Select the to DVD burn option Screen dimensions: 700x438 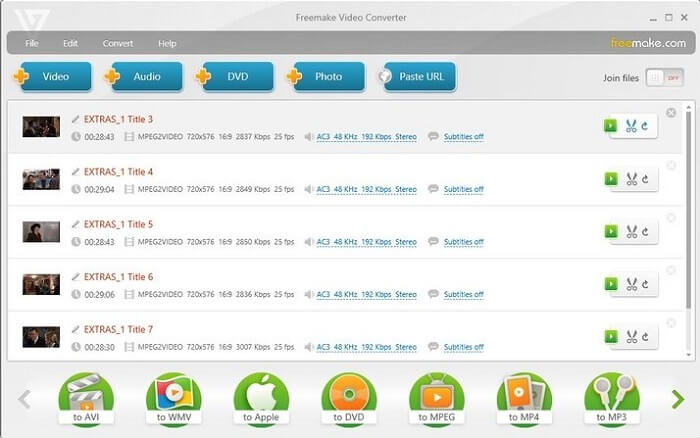click(349, 400)
